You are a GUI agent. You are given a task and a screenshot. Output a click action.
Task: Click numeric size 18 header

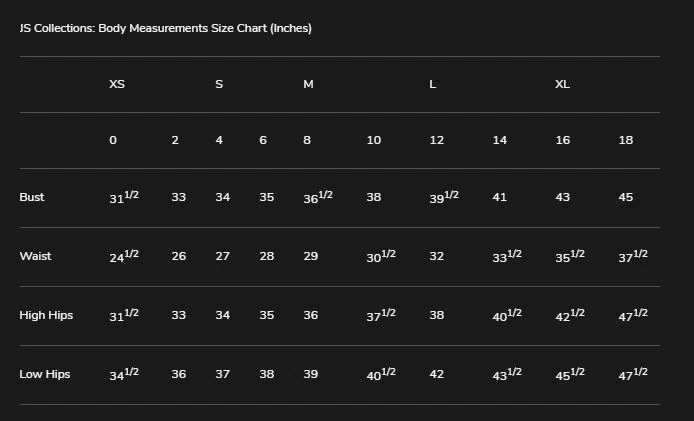click(x=625, y=140)
